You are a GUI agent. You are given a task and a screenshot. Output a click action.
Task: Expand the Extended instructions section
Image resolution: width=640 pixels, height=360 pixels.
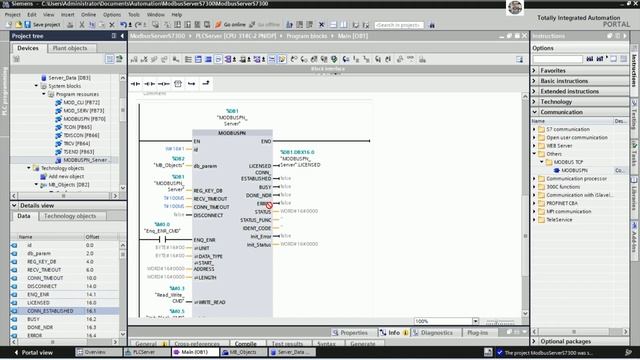click(x=534, y=91)
